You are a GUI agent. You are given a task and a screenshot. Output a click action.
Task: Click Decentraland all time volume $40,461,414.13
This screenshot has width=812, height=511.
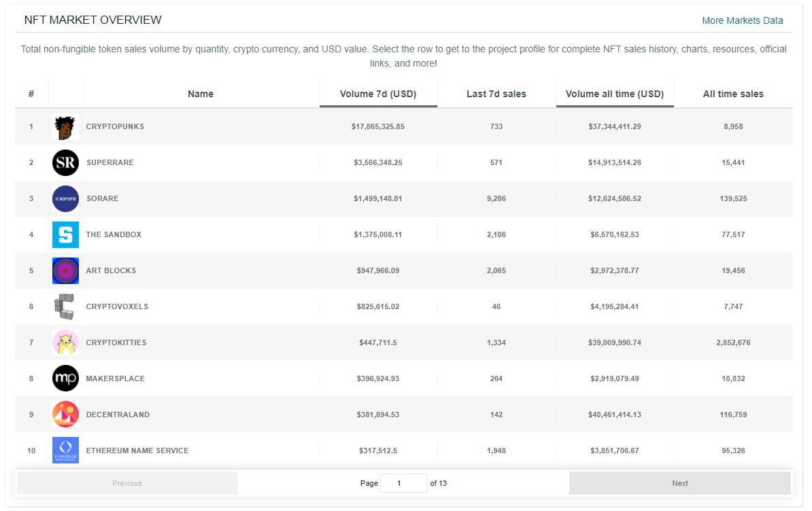coord(615,415)
